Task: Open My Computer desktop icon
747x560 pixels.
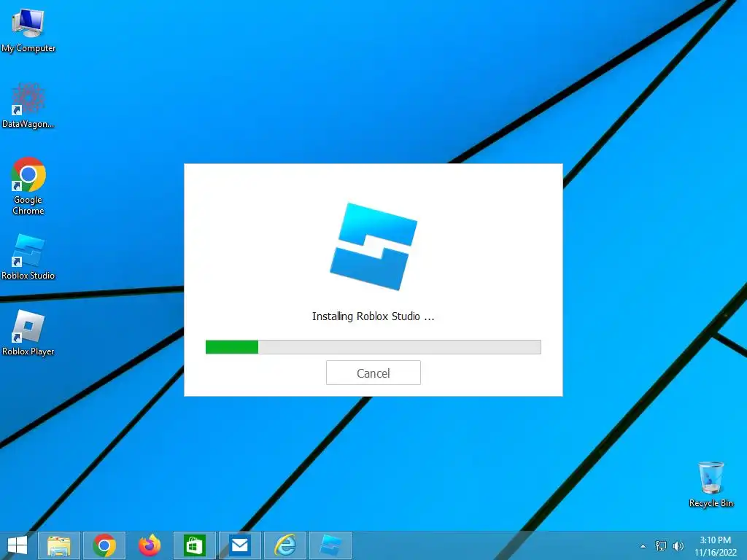Action: coord(28,31)
